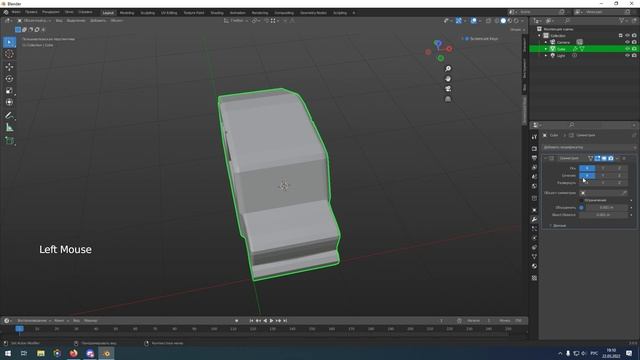Click the pan hand viewport icon
This screenshot has width=640, height=360.
click(x=448, y=79)
